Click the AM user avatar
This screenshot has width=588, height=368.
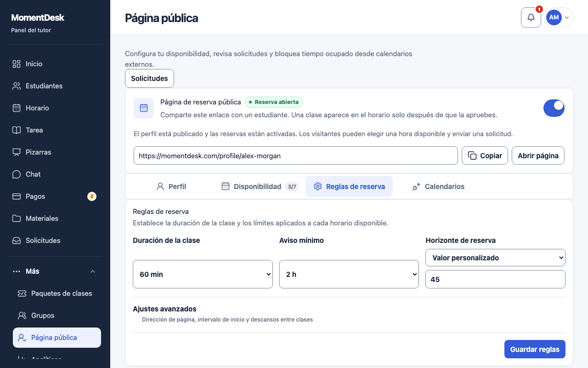pos(554,17)
